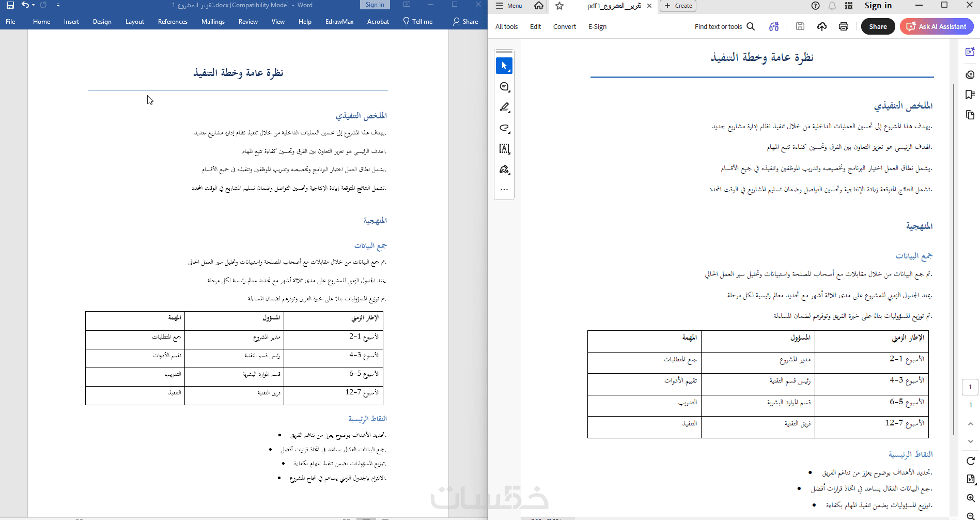Open the Comments panel in Acrobat's right rail
980x520 pixels.
coord(970,74)
